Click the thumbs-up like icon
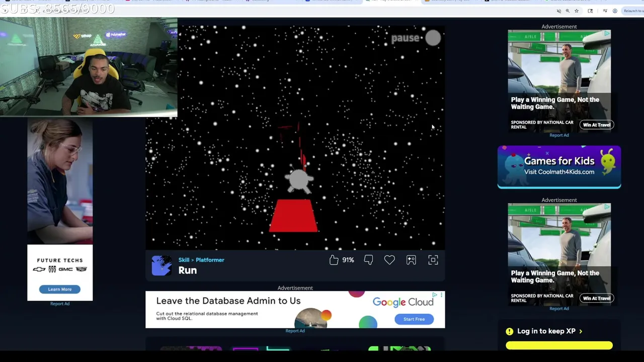 (334, 260)
